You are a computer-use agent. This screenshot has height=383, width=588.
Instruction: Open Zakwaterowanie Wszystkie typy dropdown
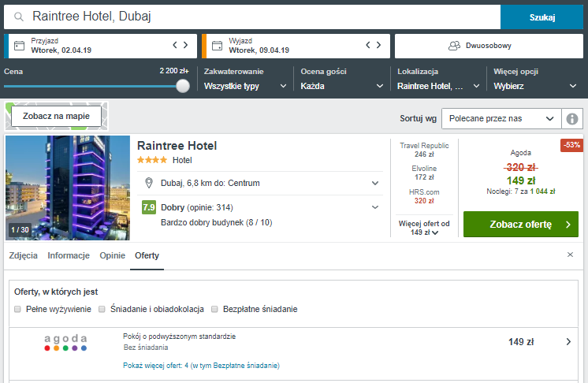[245, 86]
